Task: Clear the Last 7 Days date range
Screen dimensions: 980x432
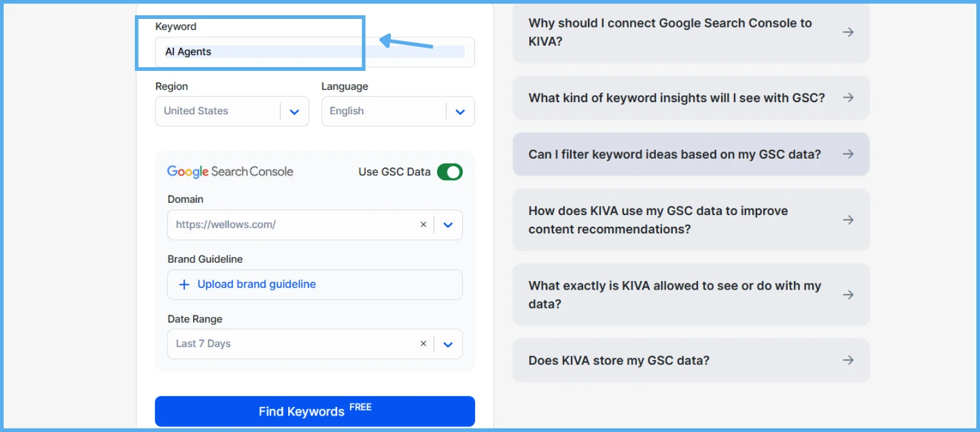Action: coord(423,344)
